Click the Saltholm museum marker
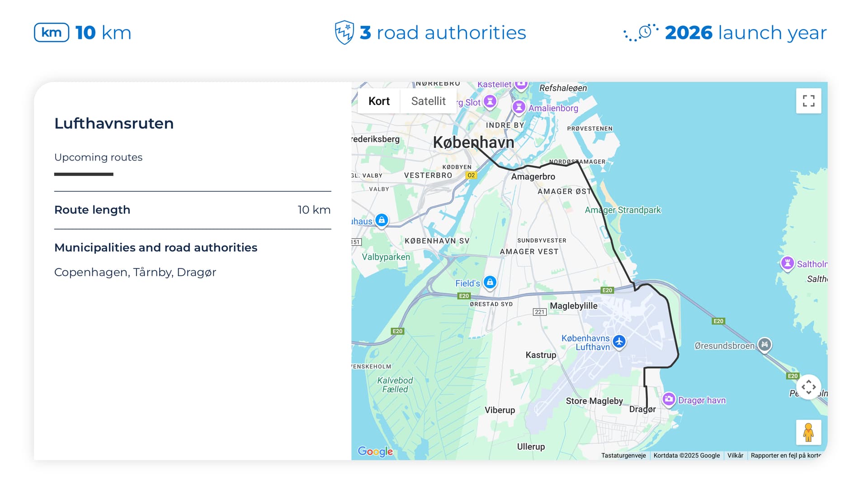Screen dimensions: 868x491 (788, 263)
